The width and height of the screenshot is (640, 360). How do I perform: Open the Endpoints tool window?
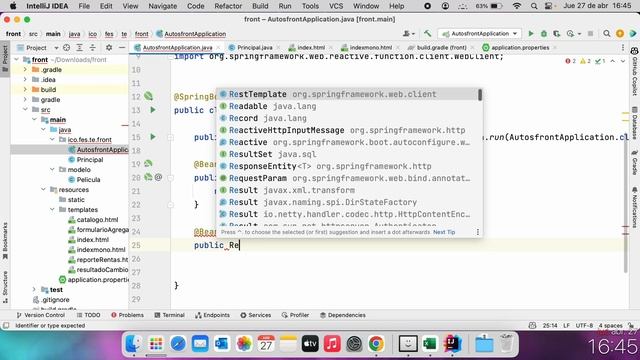pyautogui.click(x=212, y=315)
